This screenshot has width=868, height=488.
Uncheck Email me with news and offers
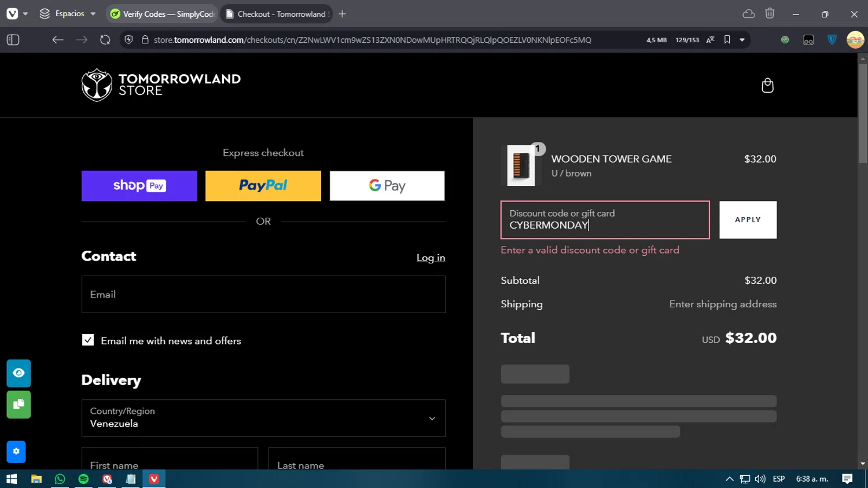point(88,340)
